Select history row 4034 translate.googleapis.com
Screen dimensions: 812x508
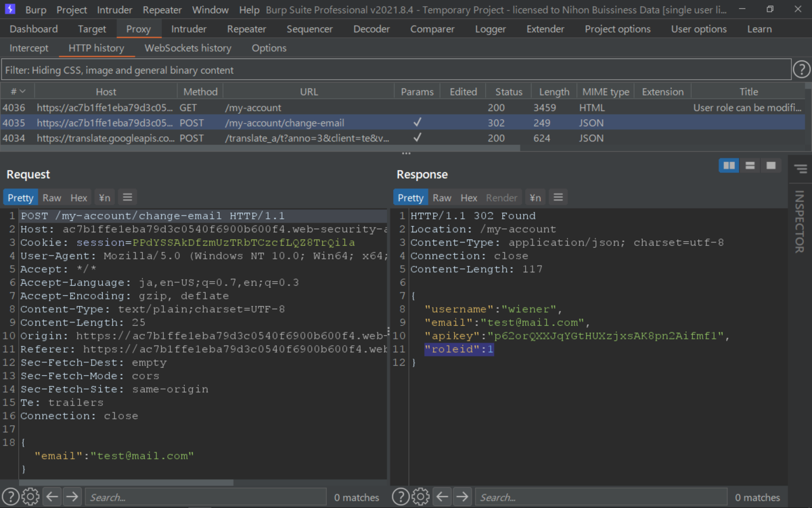(x=403, y=138)
